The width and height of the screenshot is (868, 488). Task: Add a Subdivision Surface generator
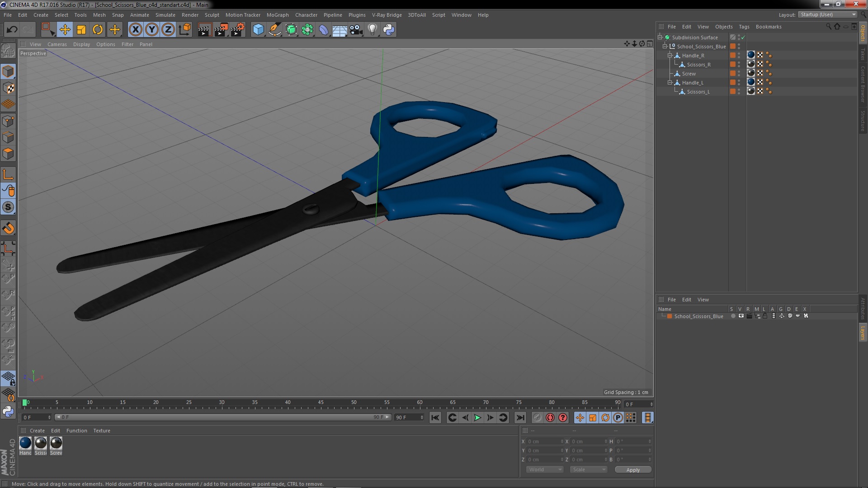pyautogui.click(x=291, y=30)
